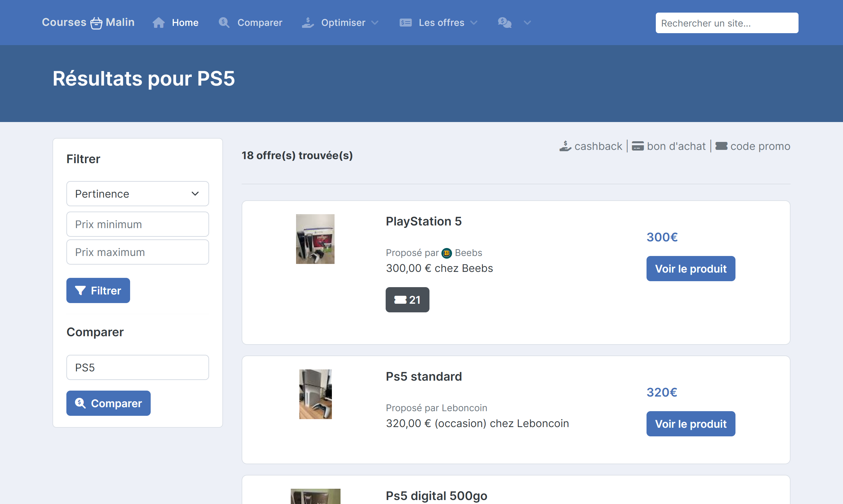
Task: Expand the Optimiser dropdown menu
Action: coord(340,23)
